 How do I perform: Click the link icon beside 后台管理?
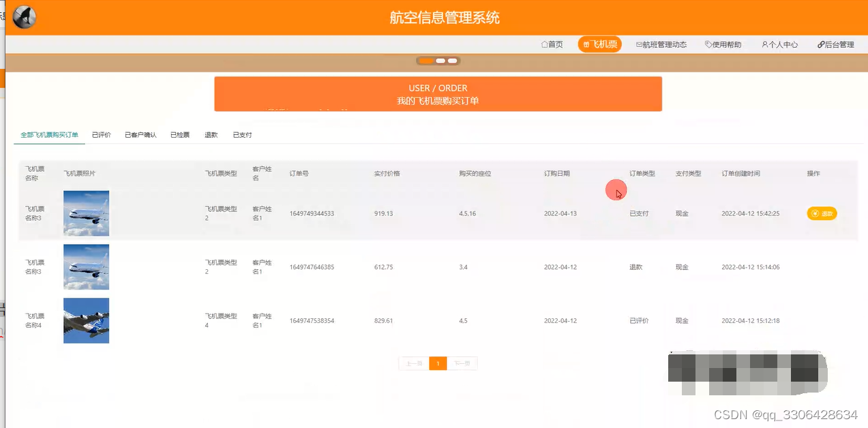click(820, 44)
